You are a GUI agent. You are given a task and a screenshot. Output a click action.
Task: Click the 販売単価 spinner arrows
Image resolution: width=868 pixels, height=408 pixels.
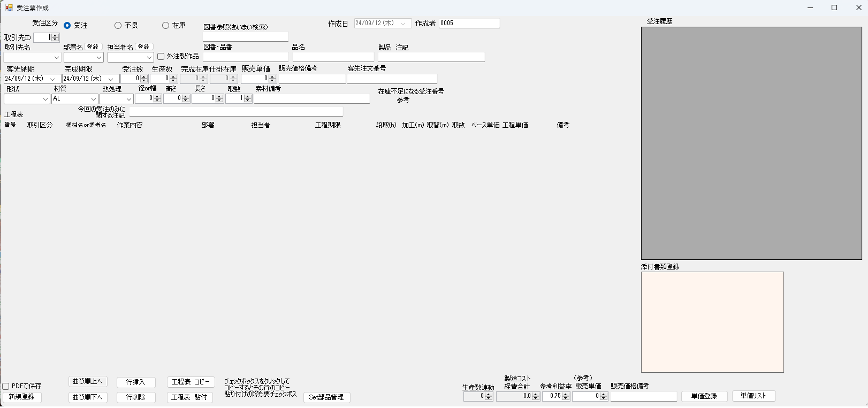(272, 79)
